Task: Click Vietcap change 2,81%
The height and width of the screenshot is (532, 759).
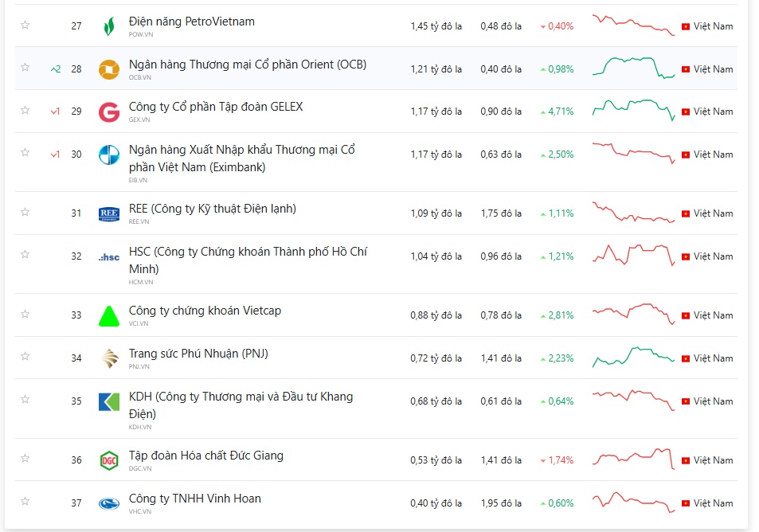Action: (558, 315)
